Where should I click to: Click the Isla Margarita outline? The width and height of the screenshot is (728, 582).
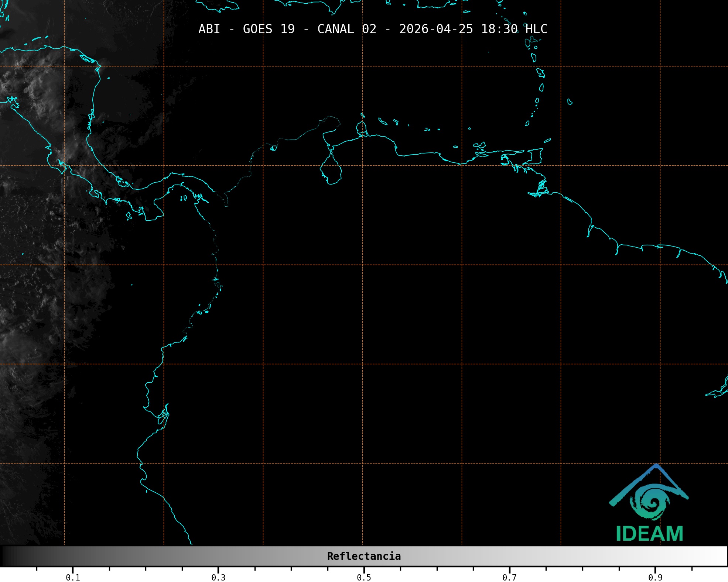480,145
